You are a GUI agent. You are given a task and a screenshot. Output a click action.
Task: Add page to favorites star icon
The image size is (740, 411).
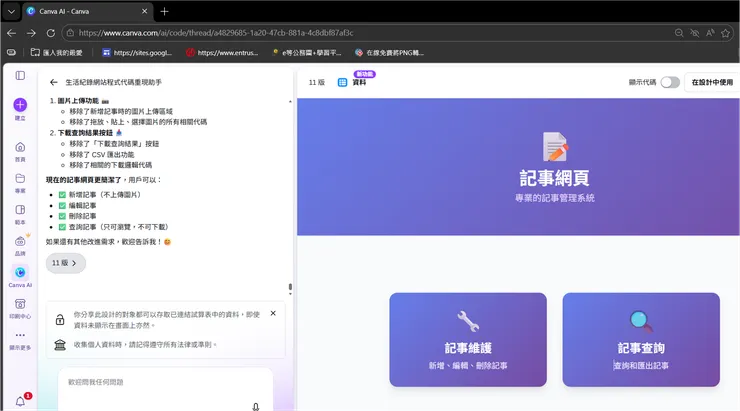[725, 33]
